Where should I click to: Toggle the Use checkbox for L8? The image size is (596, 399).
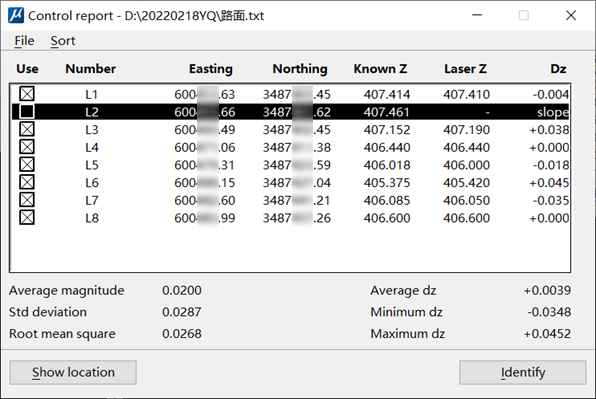click(27, 218)
